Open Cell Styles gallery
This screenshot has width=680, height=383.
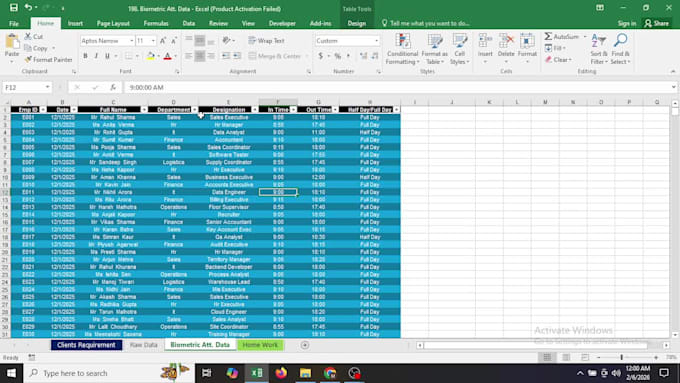(x=459, y=49)
